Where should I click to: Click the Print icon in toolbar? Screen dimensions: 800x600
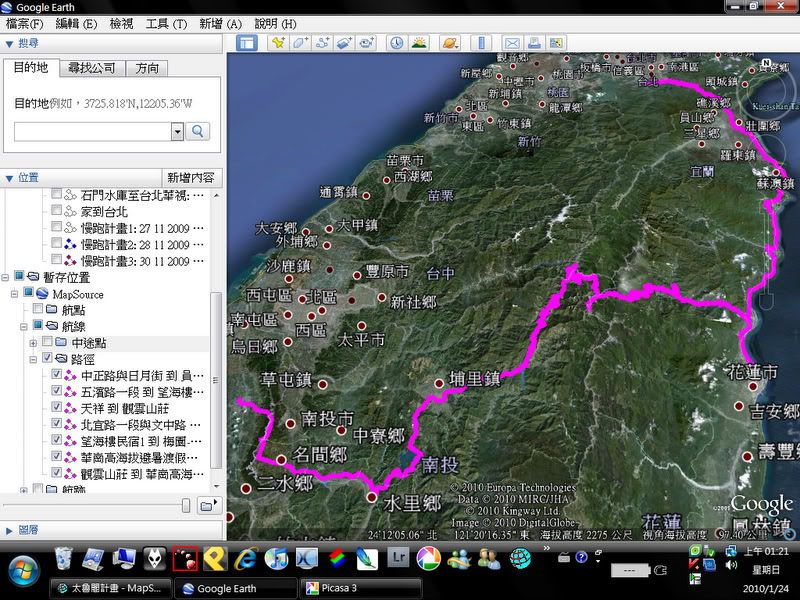(535, 43)
